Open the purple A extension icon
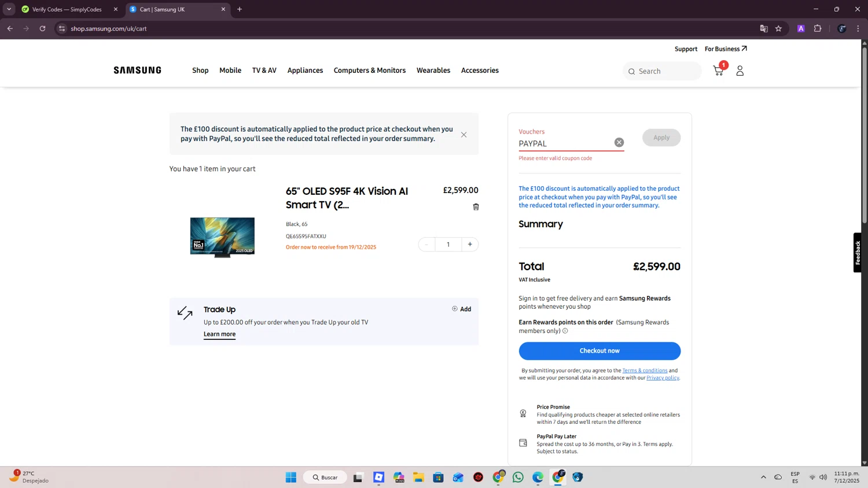Viewport: 868px width, 488px height. (x=801, y=28)
